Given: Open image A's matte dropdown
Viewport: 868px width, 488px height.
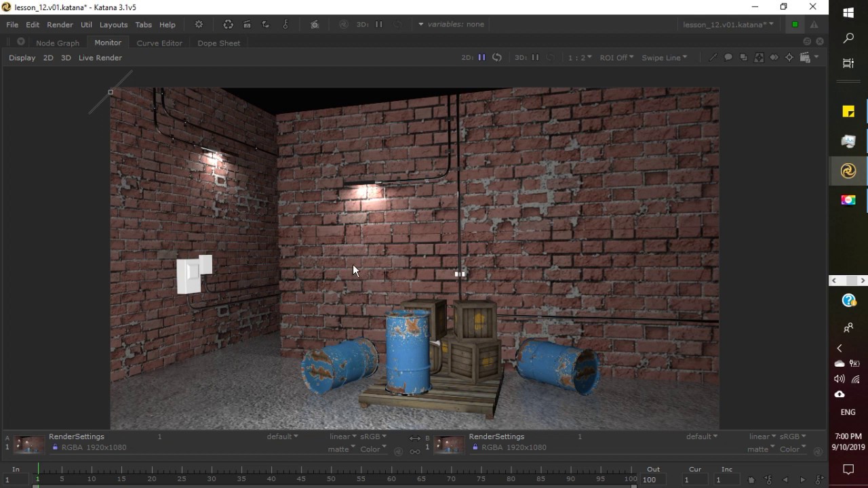Looking at the screenshot, I should (341, 449).
